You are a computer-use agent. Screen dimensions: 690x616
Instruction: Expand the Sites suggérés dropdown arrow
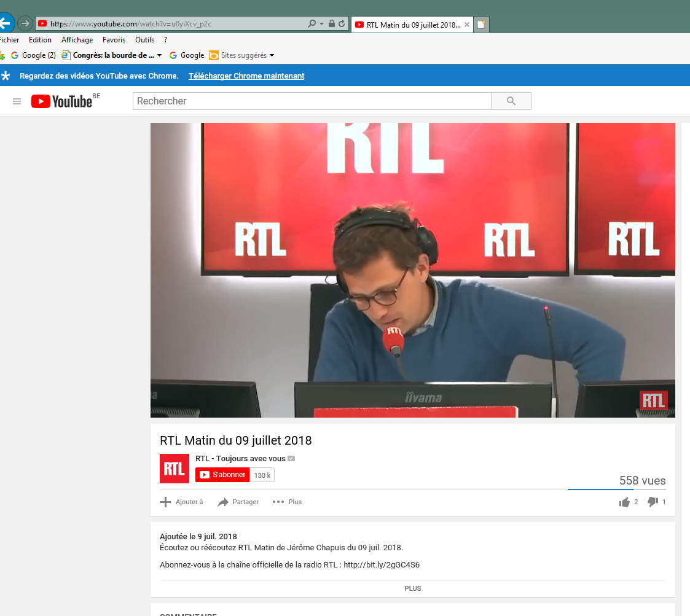pyautogui.click(x=272, y=55)
